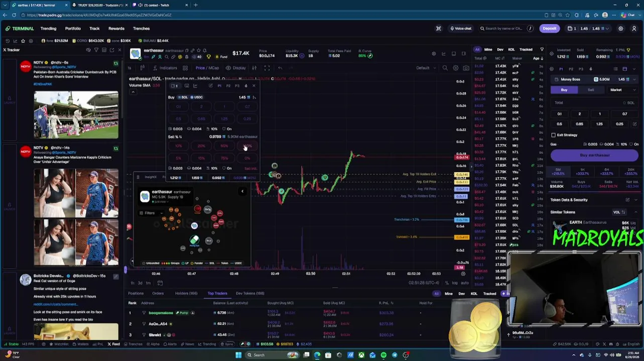Close the X Tracker panel
Image resolution: width=644 pixels, height=361 pixels.
[x=119, y=50]
